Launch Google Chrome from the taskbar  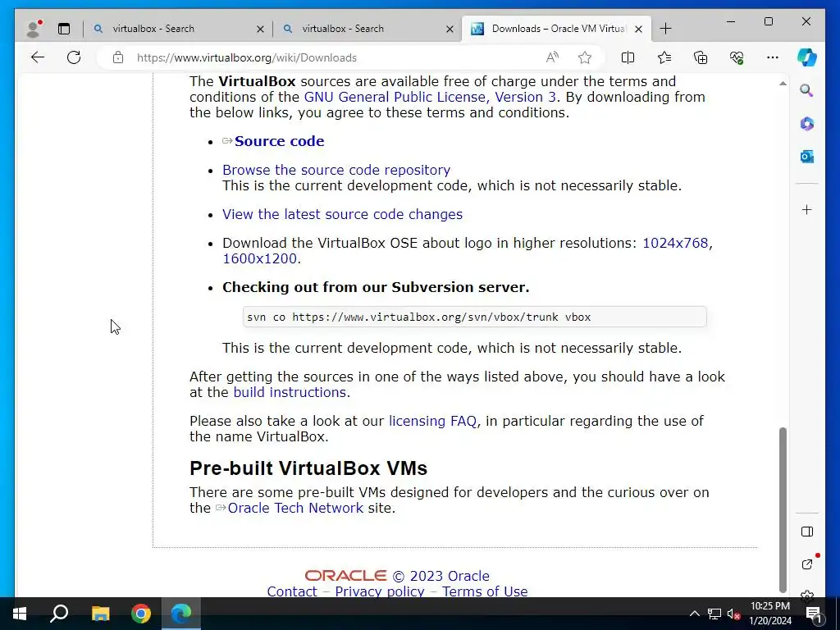141,614
